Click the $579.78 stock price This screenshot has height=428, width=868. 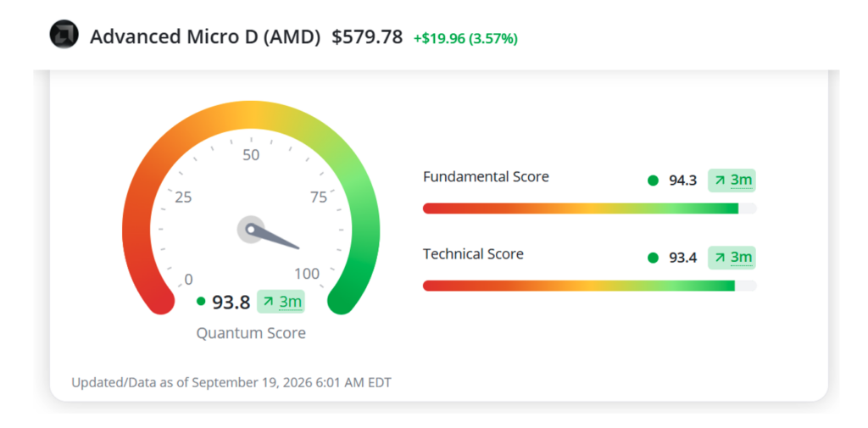[x=367, y=37]
